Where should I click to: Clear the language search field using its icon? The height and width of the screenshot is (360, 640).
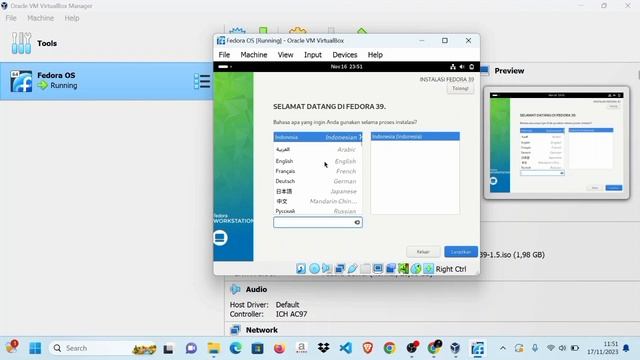coord(357,222)
